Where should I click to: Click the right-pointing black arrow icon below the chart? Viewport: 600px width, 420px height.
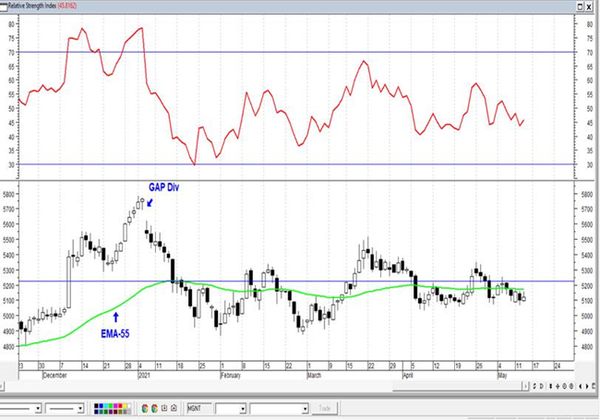[587, 386]
